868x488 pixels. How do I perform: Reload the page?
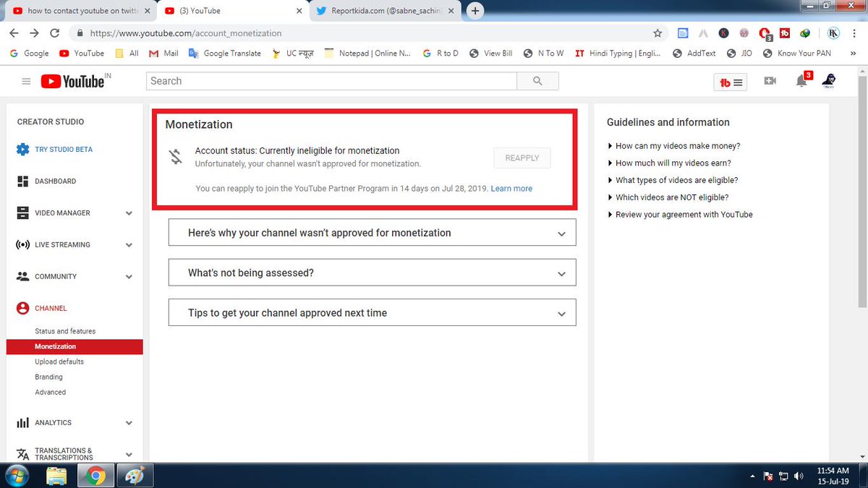point(54,33)
